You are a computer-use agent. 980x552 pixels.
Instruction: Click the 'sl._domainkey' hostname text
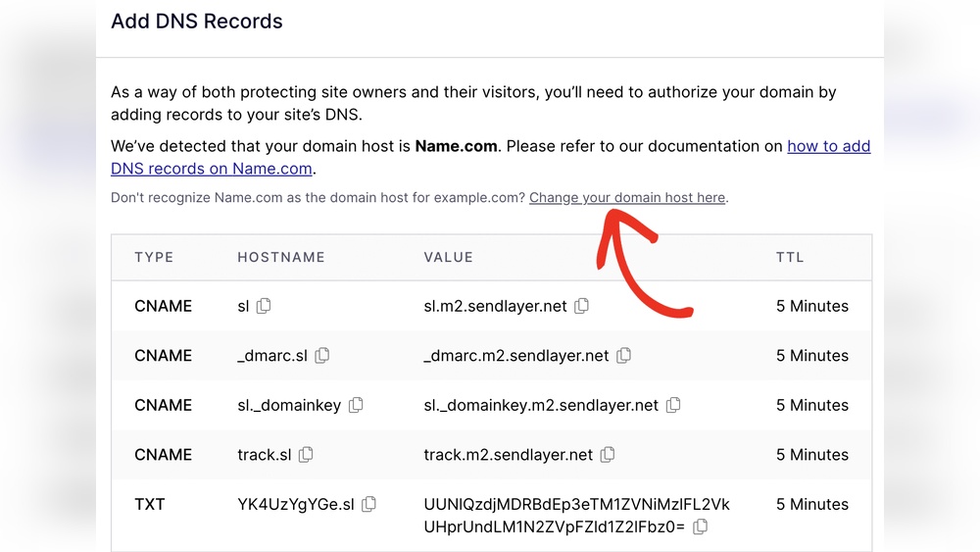(289, 405)
